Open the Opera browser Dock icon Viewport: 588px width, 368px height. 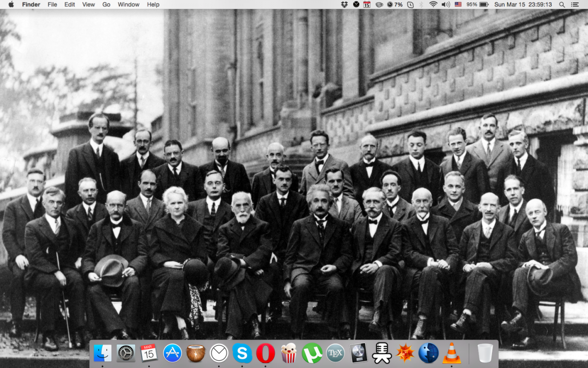tap(266, 353)
